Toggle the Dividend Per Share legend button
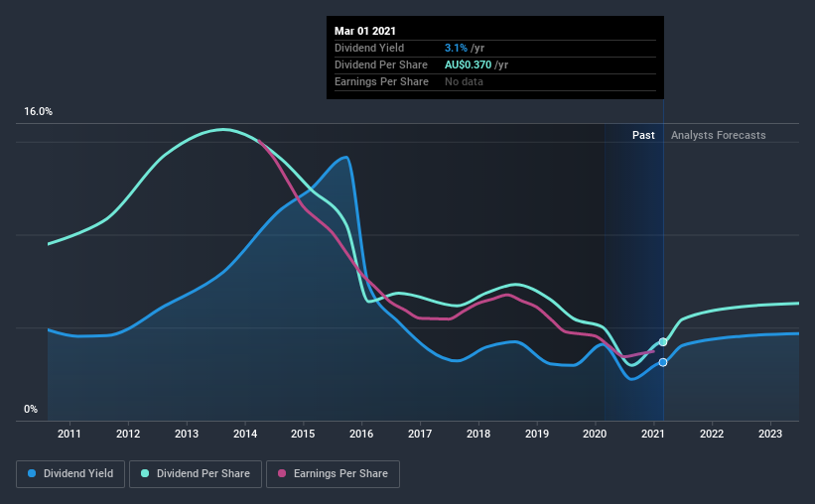 [196, 474]
